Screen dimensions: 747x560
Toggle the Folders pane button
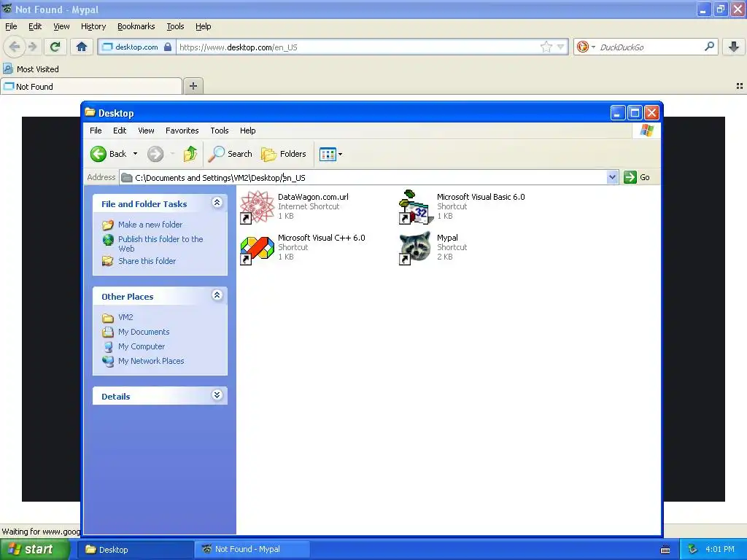pyautogui.click(x=284, y=154)
